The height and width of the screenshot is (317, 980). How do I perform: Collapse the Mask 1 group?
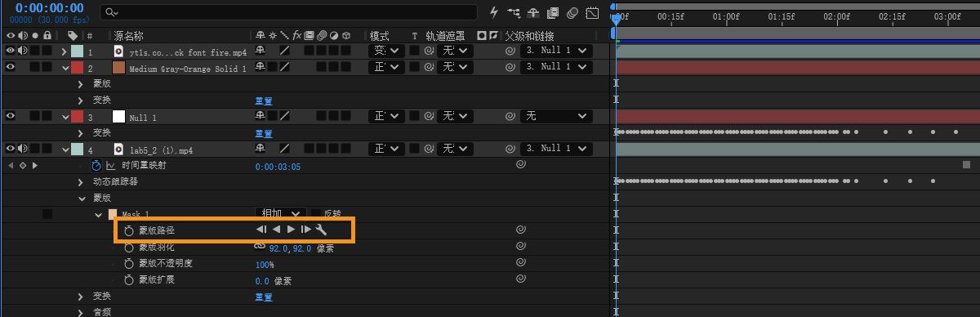click(99, 214)
